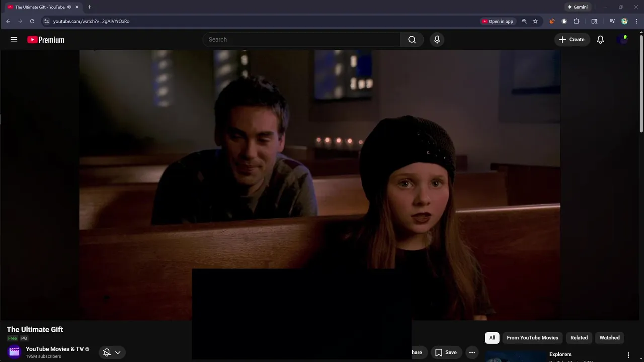Image resolution: width=644 pixels, height=362 pixels.
Task: Open the YouTube account avatar menu
Action: click(x=623, y=40)
